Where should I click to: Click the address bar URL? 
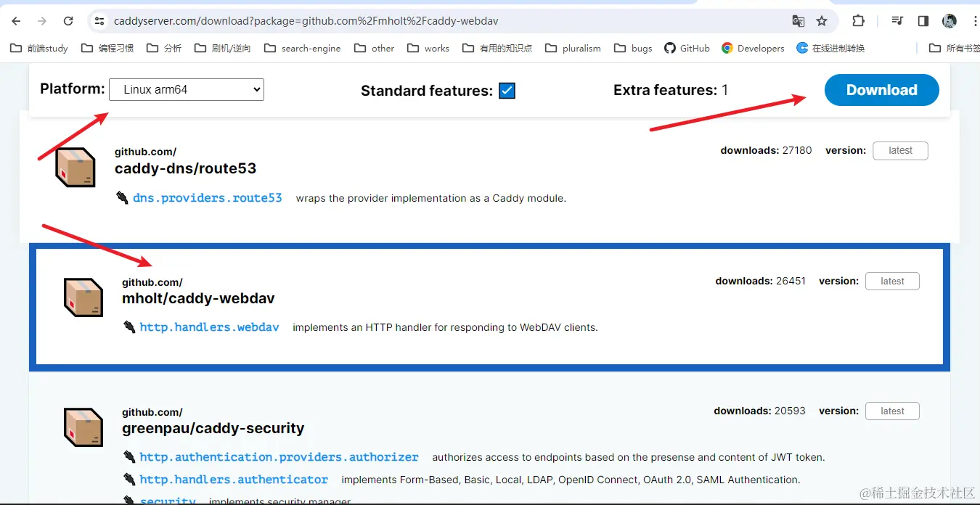(306, 21)
